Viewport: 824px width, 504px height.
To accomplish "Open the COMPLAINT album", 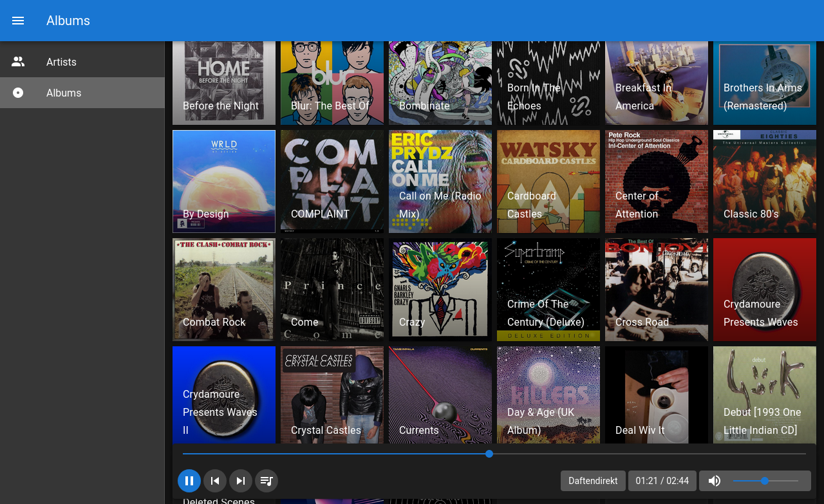I will (x=332, y=182).
